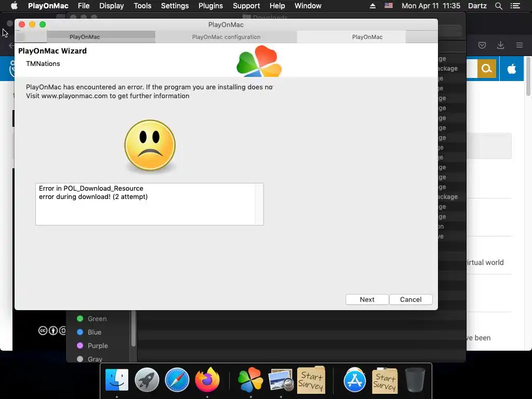Open PlayOnMac clover icon in Dock

click(250, 380)
